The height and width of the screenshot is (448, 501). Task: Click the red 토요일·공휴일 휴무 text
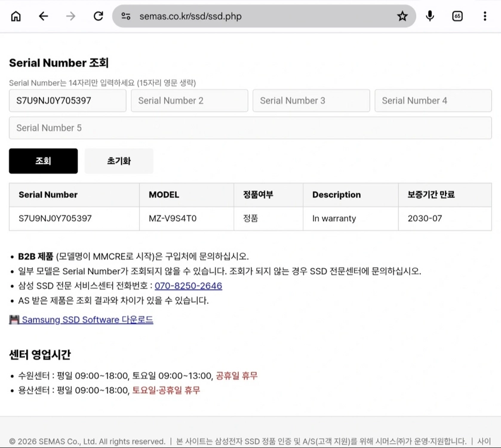(166, 390)
